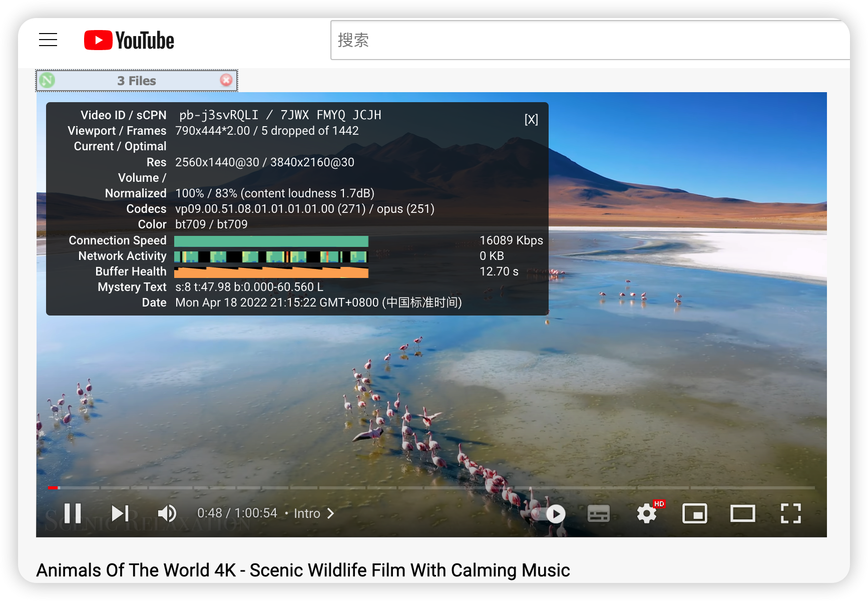This screenshot has width=868, height=601.
Task: Click the video ID pb-j3svRQLI text
Action: pos(219,115)
